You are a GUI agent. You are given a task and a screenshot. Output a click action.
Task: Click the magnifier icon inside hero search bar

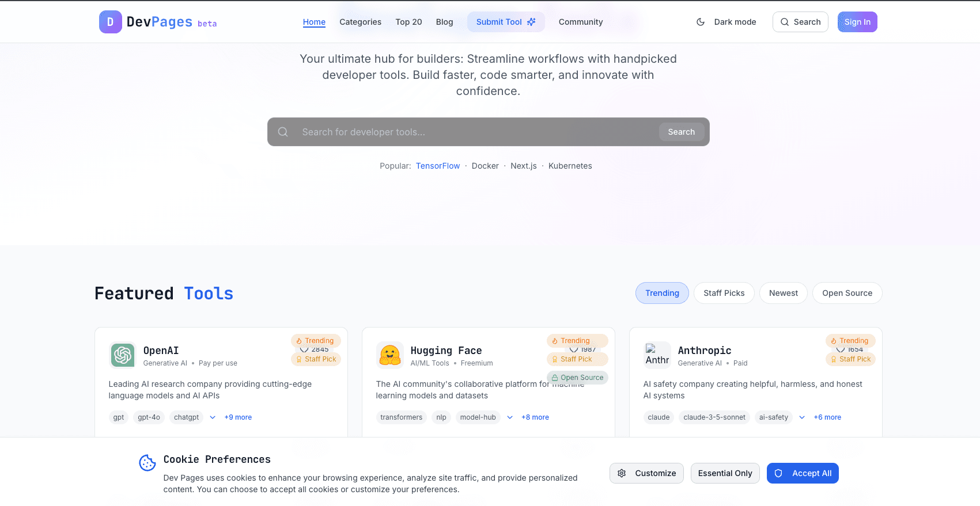[283, 132]
